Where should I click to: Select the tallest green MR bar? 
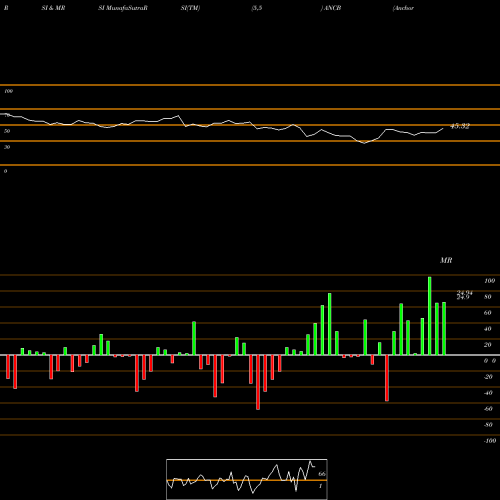430,316
